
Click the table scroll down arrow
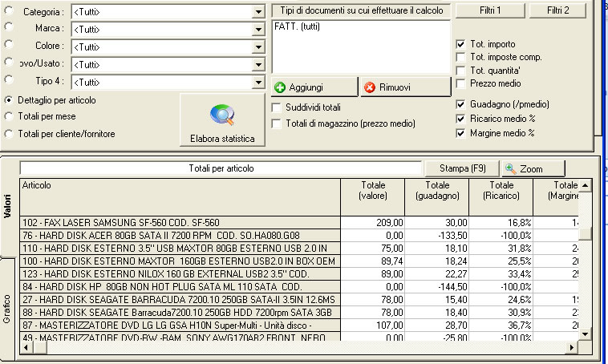(x=585, y=334)
